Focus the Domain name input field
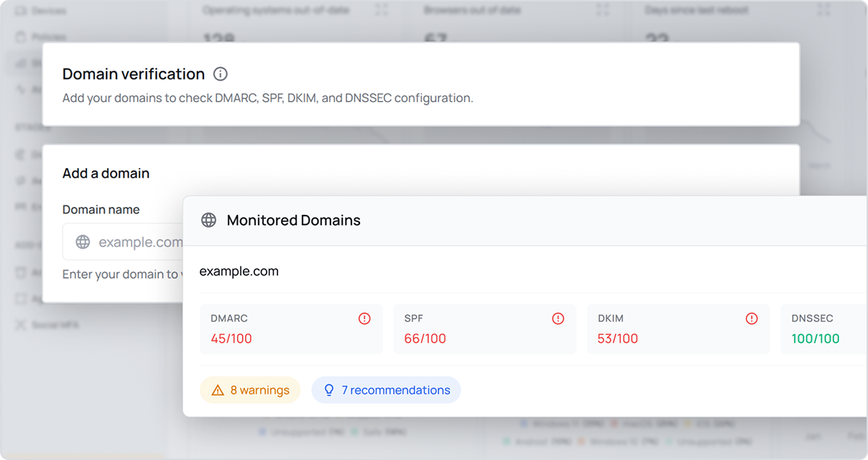 pyautogui.click(x=124, y=242)
